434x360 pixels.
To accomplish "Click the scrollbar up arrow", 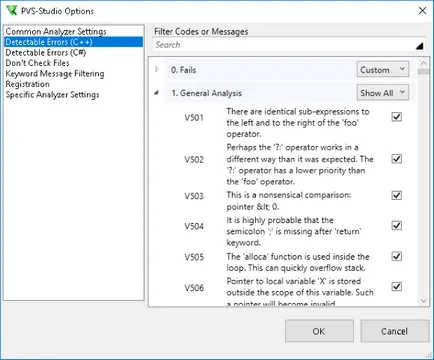I will [423, 63].
